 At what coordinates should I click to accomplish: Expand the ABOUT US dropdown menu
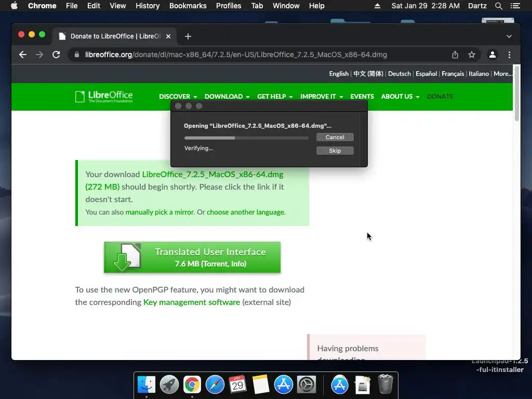[x=401, y=96]
